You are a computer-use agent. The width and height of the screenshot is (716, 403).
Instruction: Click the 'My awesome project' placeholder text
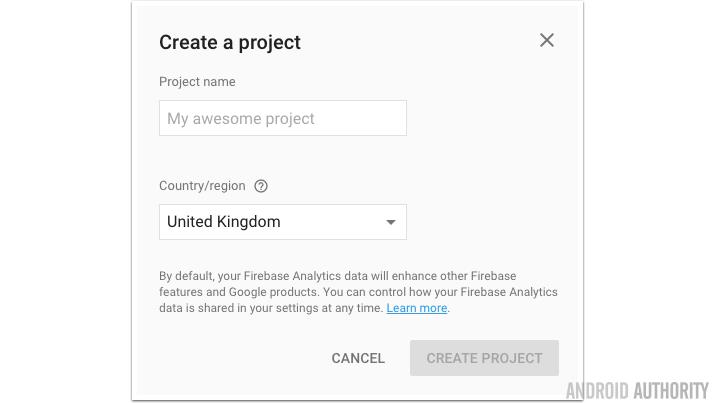tap(241, 118)
